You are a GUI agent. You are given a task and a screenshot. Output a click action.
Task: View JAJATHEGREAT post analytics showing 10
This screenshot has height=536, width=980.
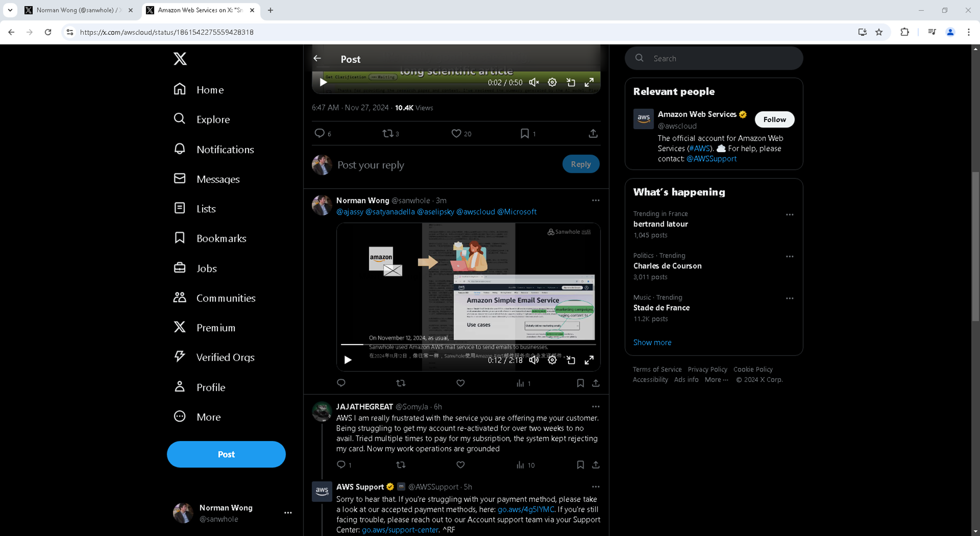click(x=525, y=465)
